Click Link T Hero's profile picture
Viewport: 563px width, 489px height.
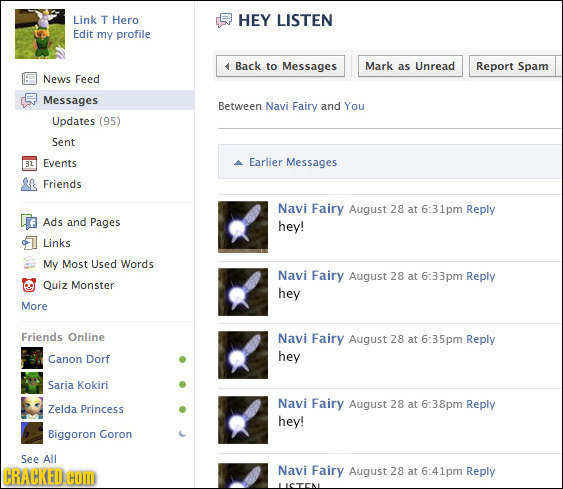tap(40, 34)
